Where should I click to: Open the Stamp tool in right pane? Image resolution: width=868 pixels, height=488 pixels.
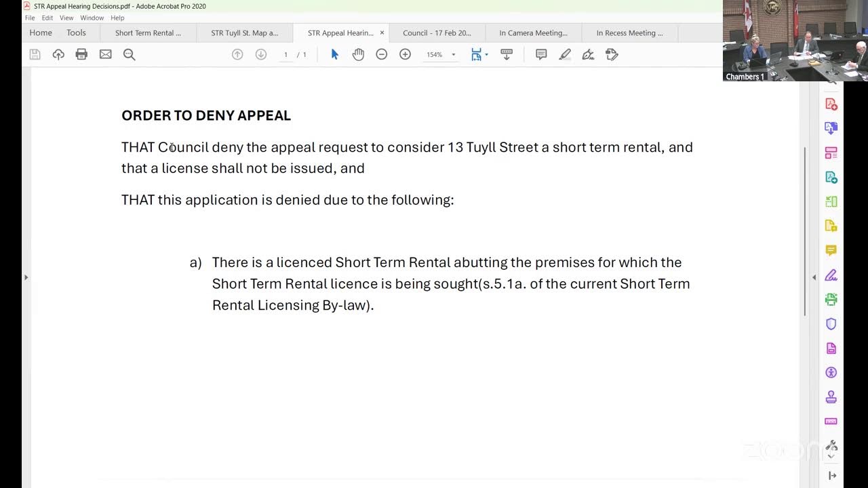[x=831, y=396]
